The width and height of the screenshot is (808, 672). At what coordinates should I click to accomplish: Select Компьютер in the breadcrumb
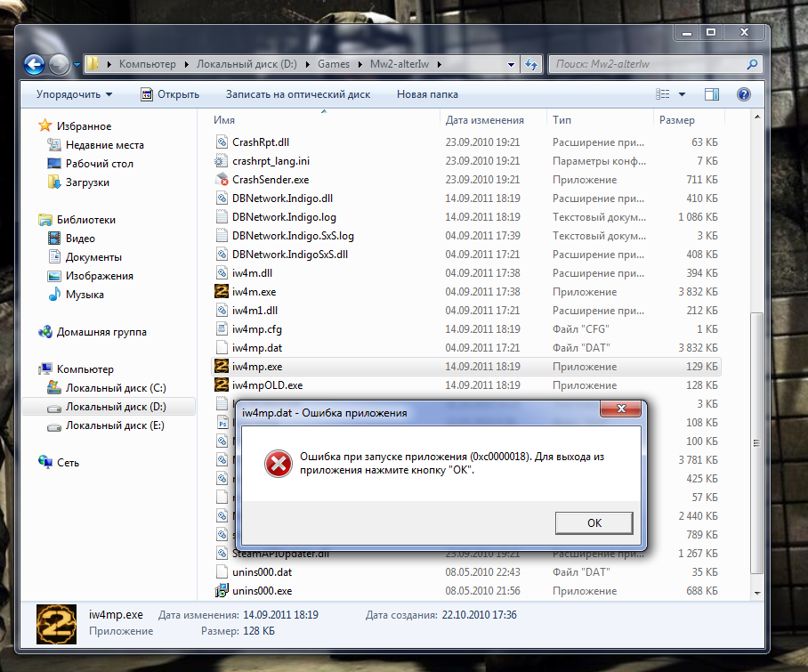point(148,64)
